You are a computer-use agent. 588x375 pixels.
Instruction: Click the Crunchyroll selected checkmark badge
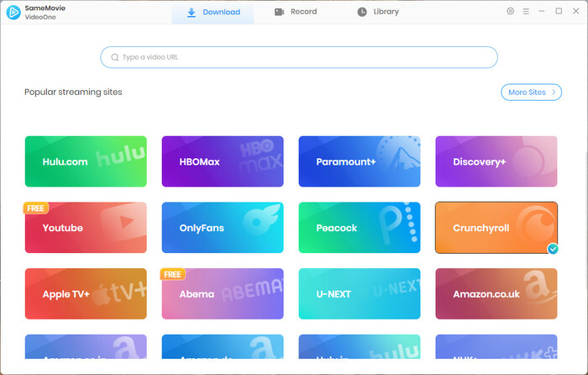tap(553, 249)
